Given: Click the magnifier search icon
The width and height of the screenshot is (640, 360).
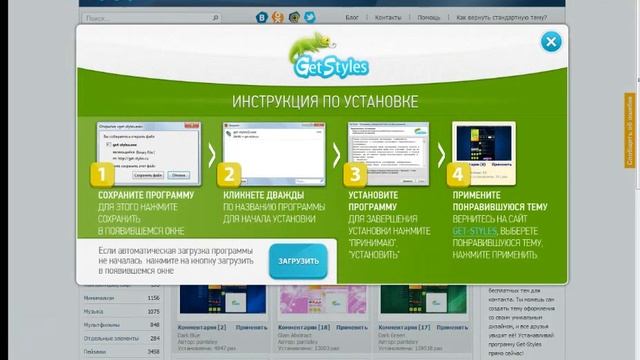Looking at the screenshot, I should 216,18.
